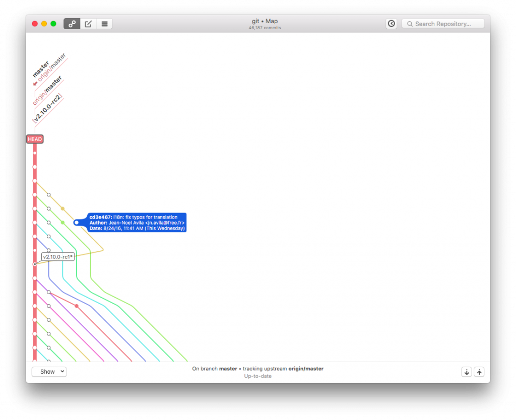The image size is (516, 420).
Task: Click the fetch down-arrow icon at bottom right
Action: [x=466, y=372]
